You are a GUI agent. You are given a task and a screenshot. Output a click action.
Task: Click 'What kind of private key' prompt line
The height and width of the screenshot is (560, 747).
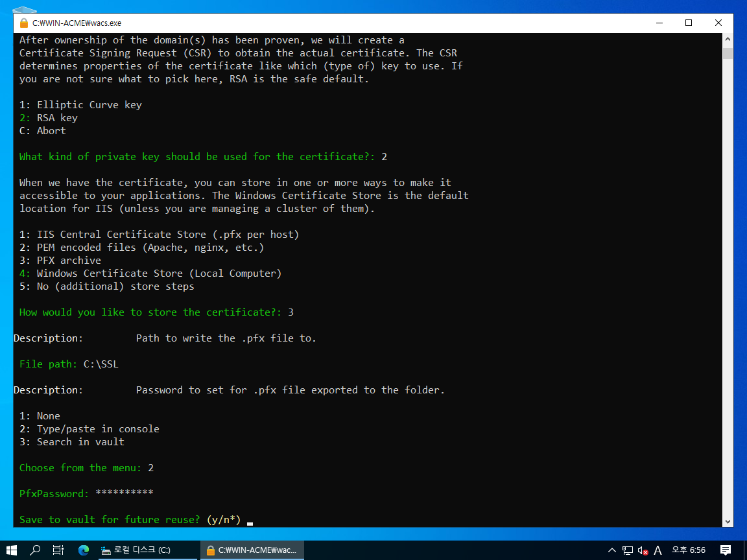[203, 157]
